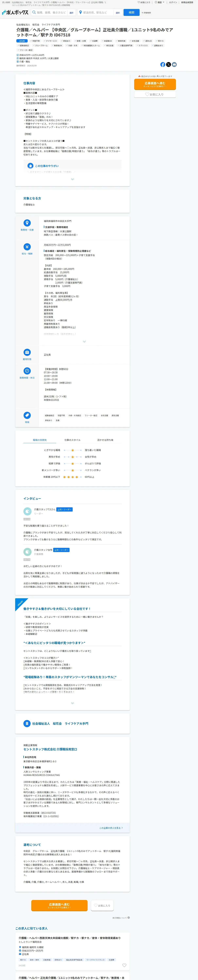This screenshot has height=980, width=198.
Task: Share this job via the email icon
Action: [174, 65]
